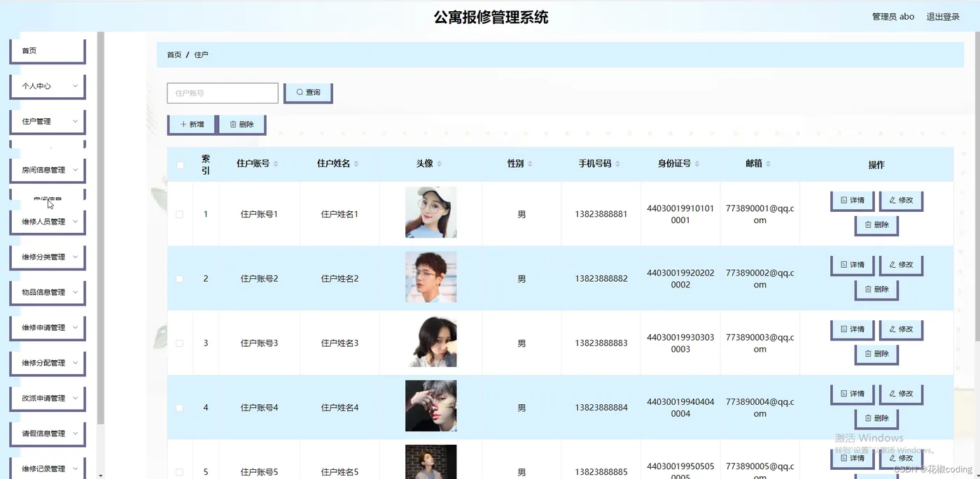Click the 操作 column header

pos(876,165)
